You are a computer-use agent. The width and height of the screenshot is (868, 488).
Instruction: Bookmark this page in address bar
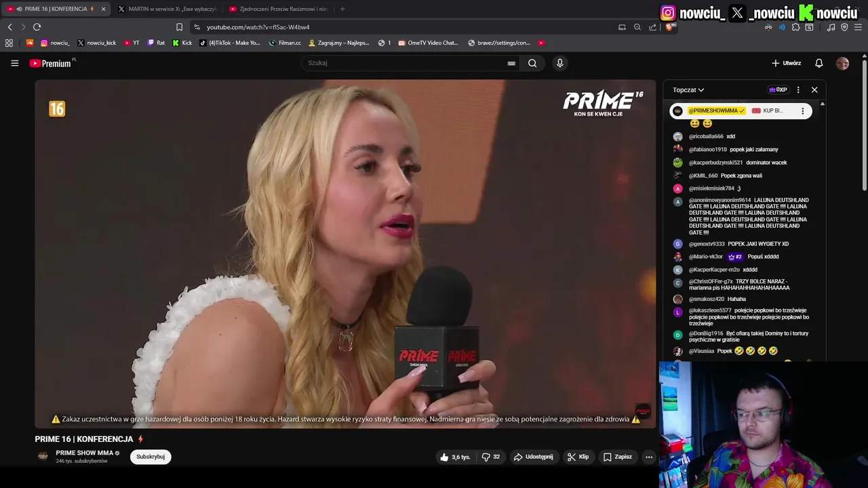pos(179,27)
